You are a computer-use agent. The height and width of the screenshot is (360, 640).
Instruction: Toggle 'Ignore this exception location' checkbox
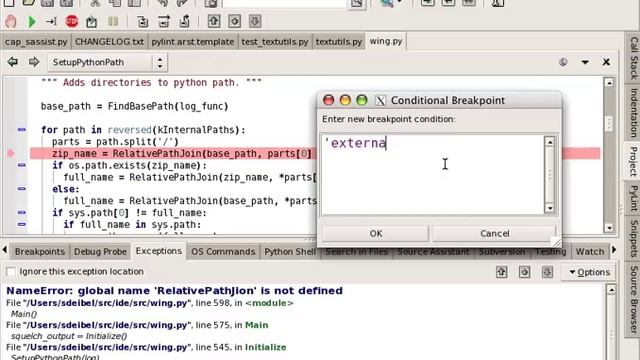click(11, 272)
